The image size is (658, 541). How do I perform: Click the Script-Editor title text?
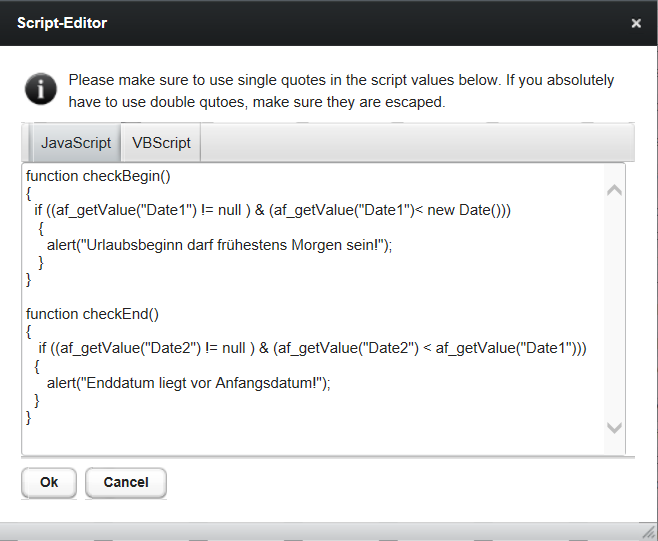pyautogui.click(x=62, y=23)
